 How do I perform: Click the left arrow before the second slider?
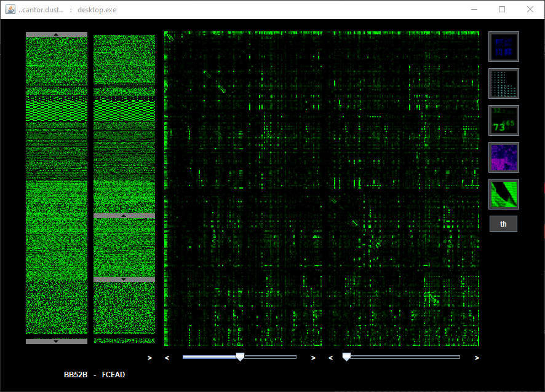coord(331,358)
